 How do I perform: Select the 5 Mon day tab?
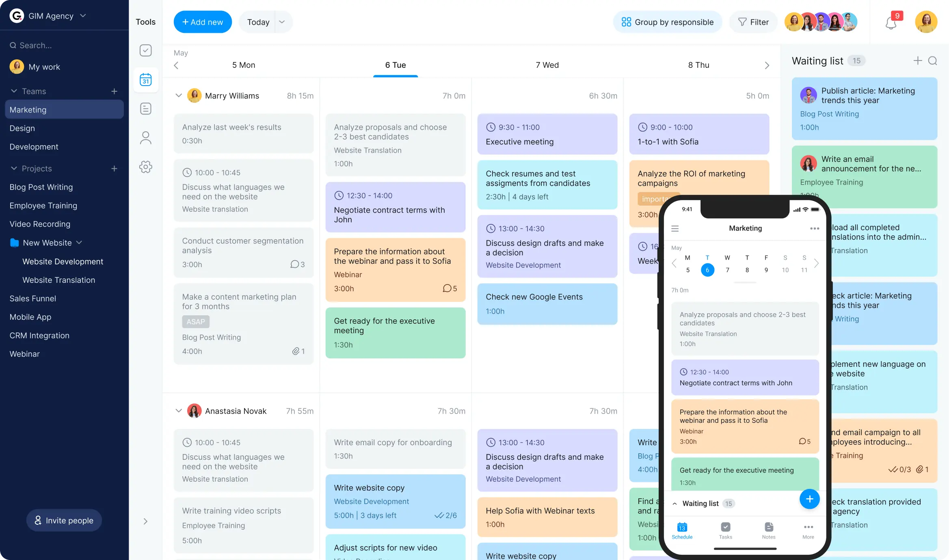point(244,65)
